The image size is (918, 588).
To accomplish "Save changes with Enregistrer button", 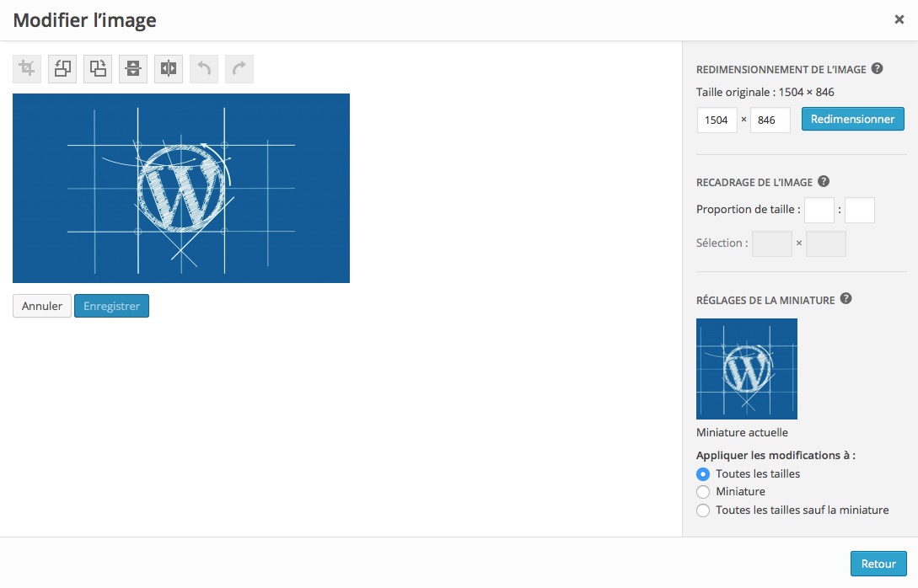I will 112,306.
